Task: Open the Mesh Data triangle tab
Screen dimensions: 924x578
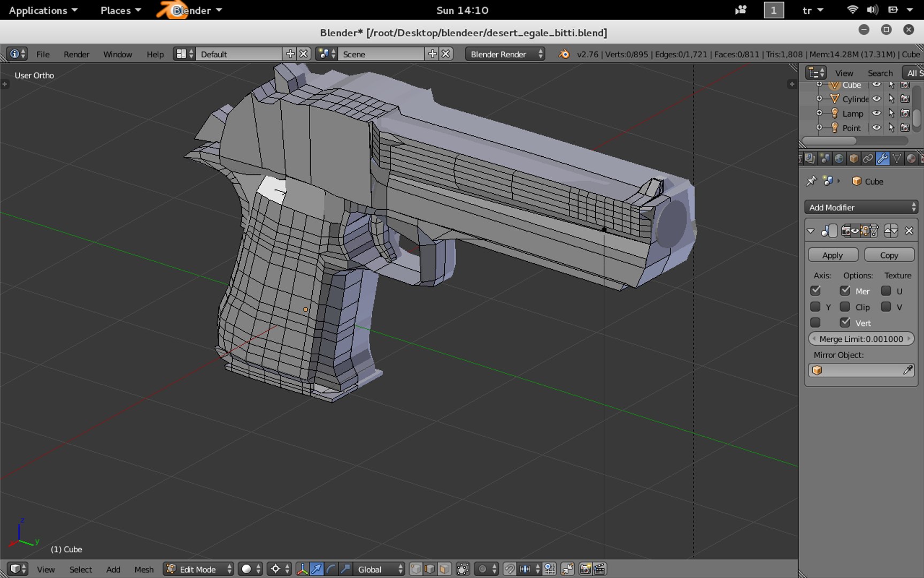Action: pos(897,158)
